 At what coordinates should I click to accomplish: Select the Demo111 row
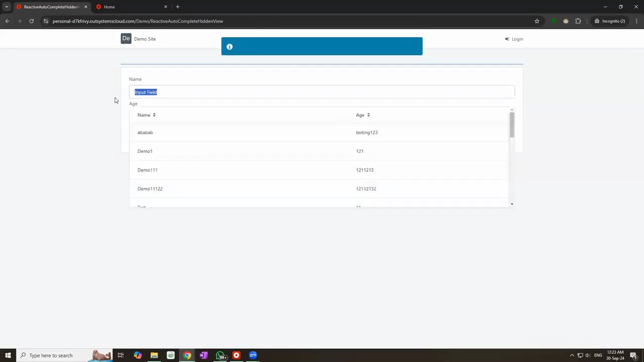coord(318,170)
